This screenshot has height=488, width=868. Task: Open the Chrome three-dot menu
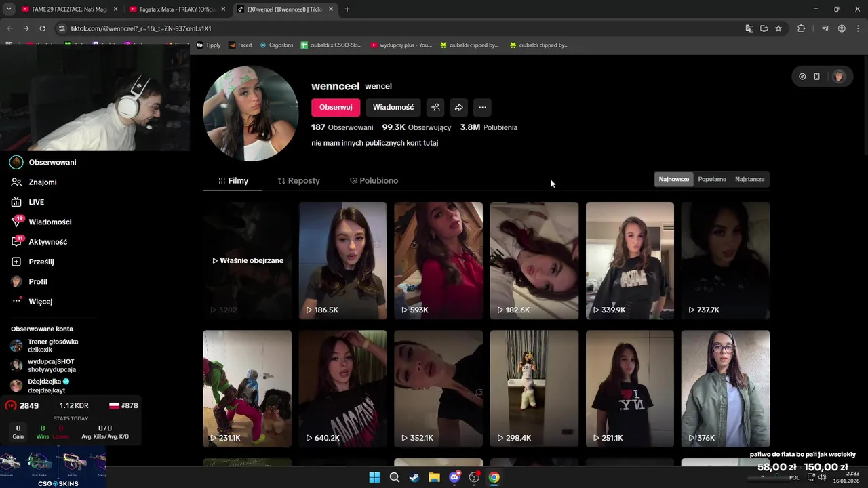click(x=857, y=28)
